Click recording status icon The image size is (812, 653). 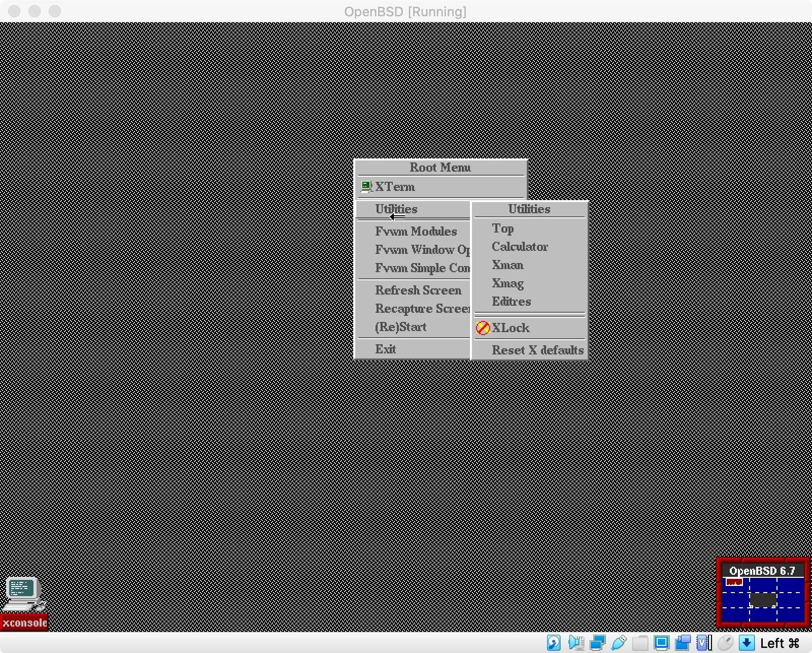(683, 643)
